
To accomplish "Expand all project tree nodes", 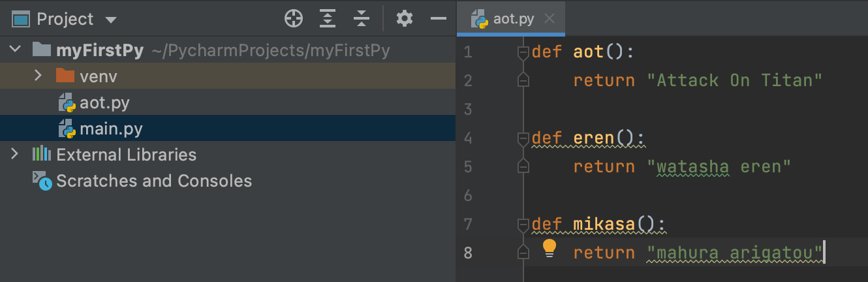I will coord(328,19).
